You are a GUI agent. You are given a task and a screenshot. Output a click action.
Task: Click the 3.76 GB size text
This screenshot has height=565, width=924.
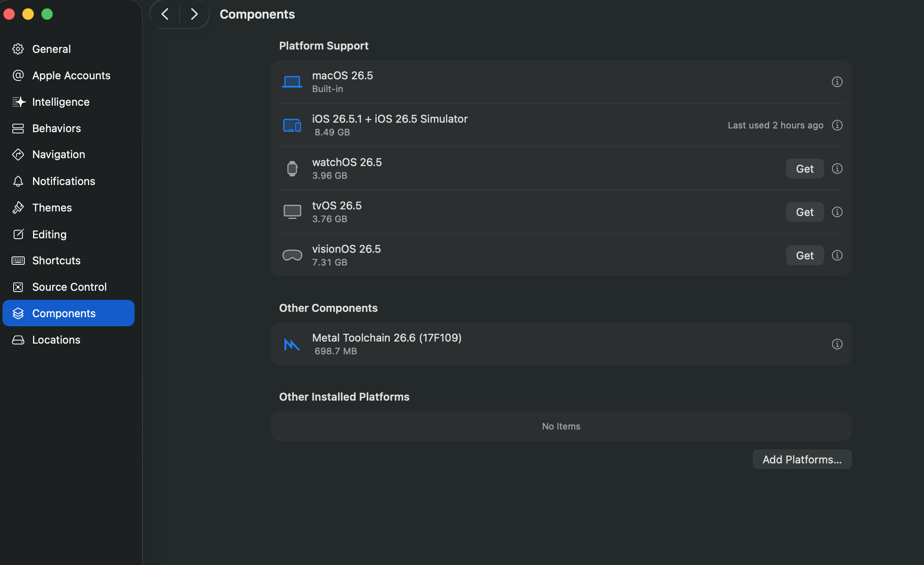click(329, 219)
